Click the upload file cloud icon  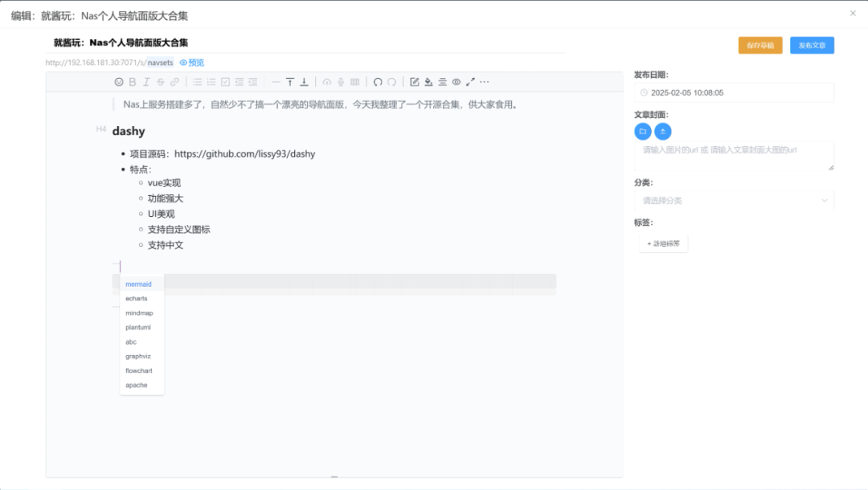(x=327, y=82)
